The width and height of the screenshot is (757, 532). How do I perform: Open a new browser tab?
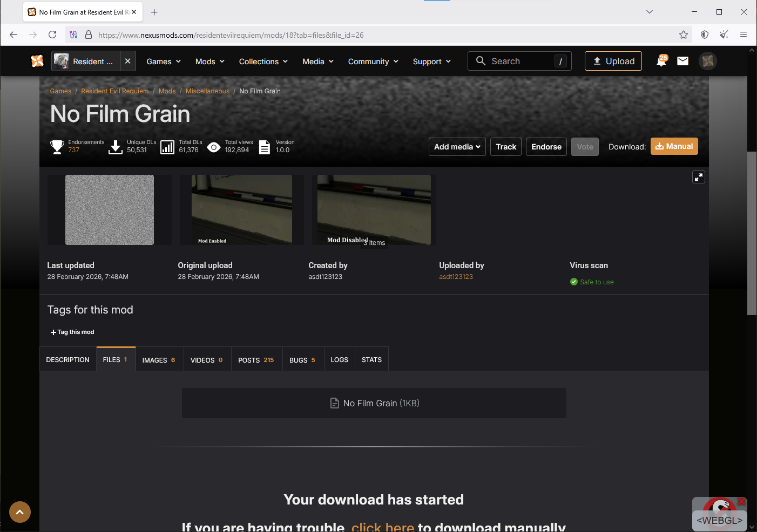(x=154, y=12)
